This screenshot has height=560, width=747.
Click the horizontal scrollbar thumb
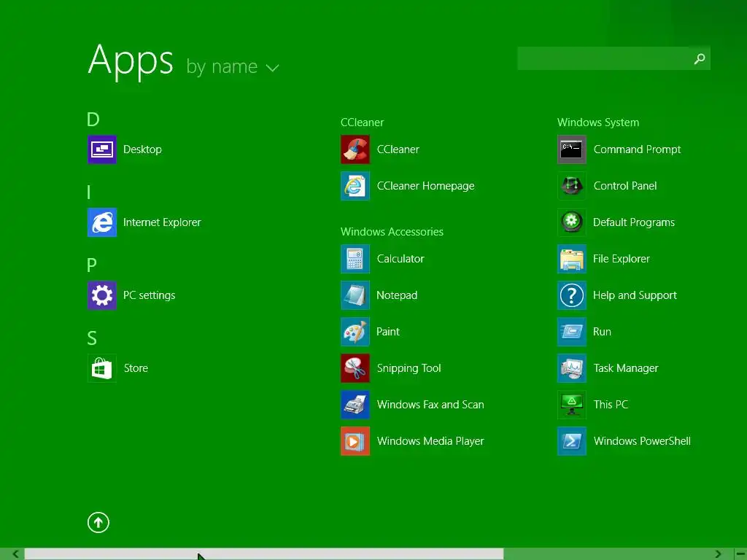click(264, 554)
